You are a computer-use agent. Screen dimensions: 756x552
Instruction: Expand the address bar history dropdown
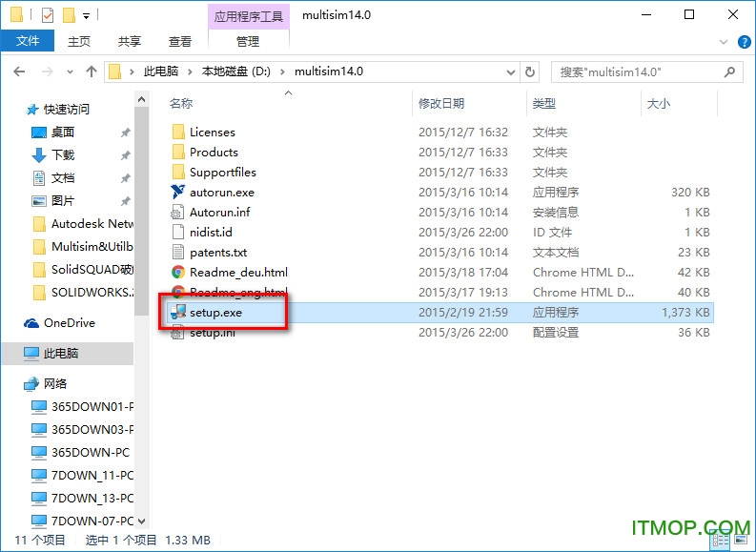[x=511, y=72]
